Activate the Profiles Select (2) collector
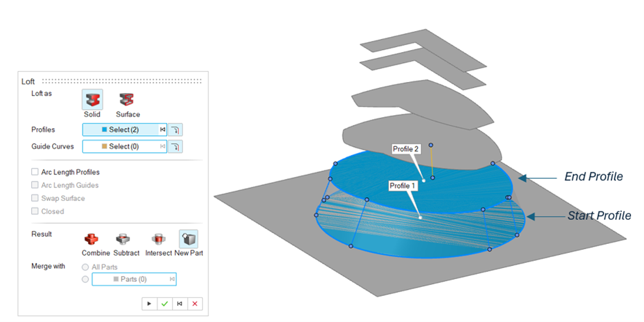Screen dimensions: 644x322 click(120, 130)
